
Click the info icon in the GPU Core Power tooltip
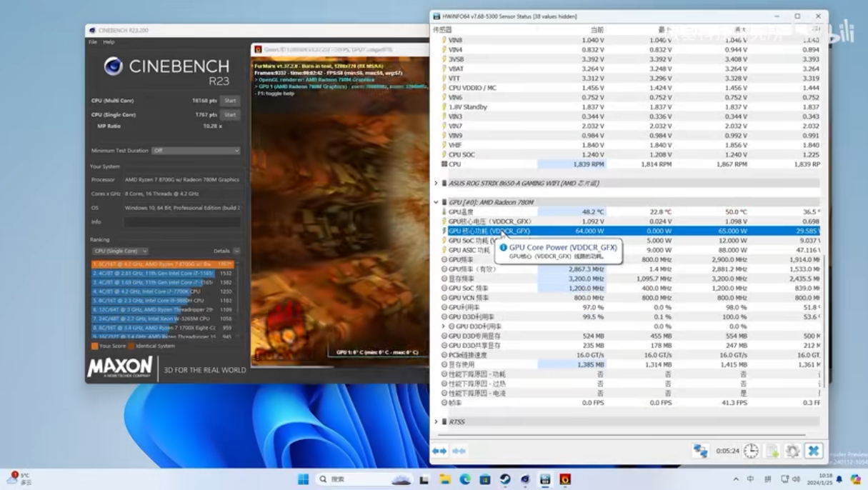tap(503, 248)
